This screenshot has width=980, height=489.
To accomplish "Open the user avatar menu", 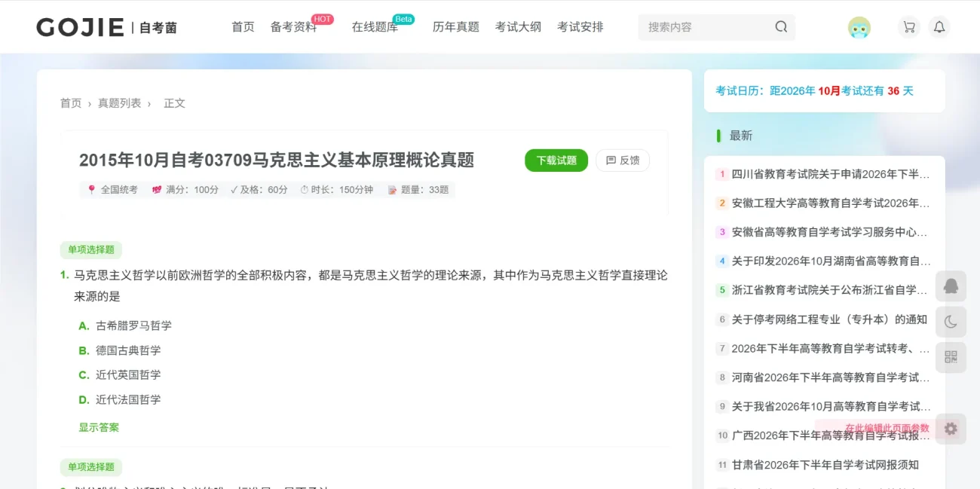I will click(859, 27).
